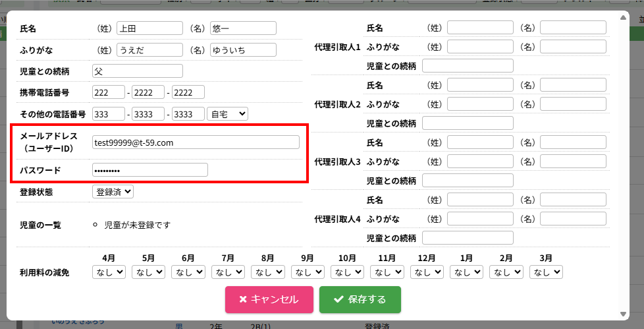Open the 4月 fee reduction dropdown
The height and width of the screenshot is (329, 644).
109,272
